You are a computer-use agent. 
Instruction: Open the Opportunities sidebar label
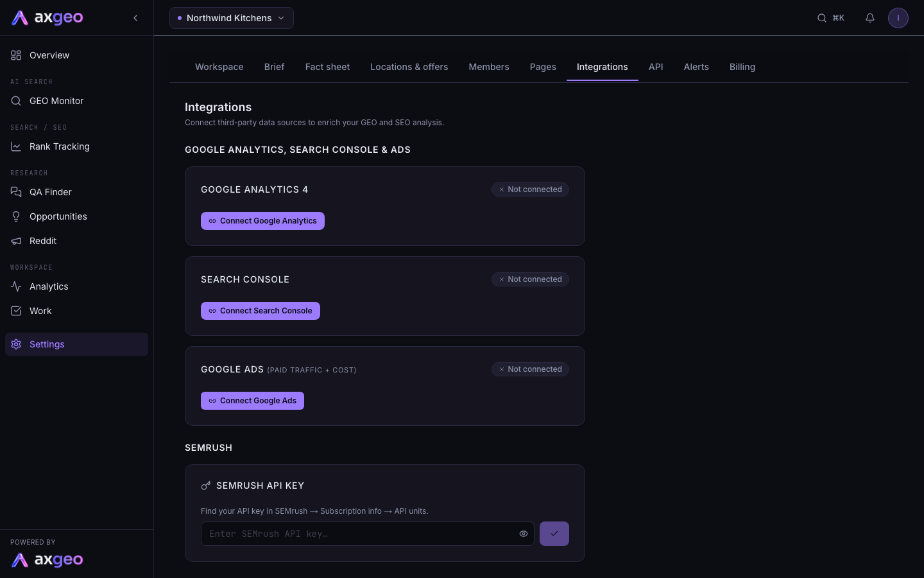coord(58,216)
